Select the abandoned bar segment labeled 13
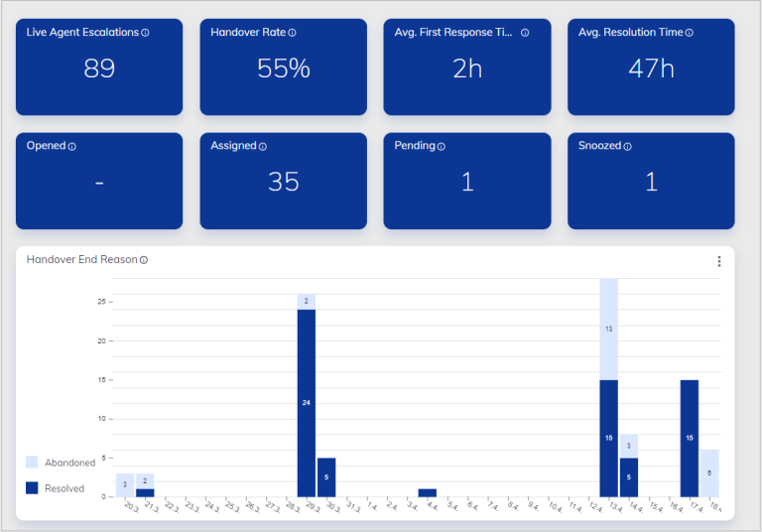This screenshot has height=532, width=762. 609,330
